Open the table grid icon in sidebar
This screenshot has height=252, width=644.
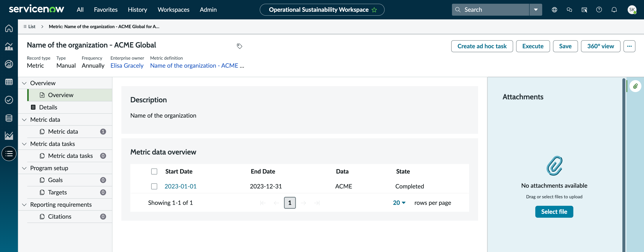pos(9,82)
